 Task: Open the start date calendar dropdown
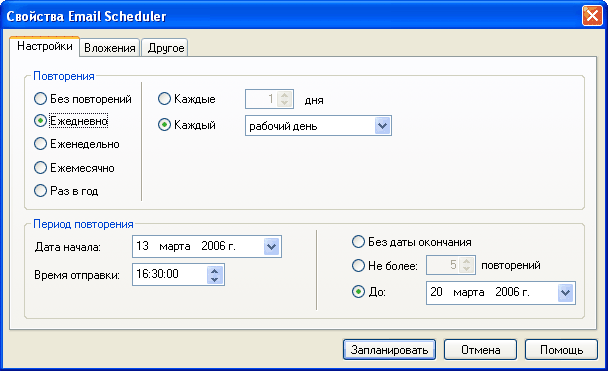pyautogui.click(x=271, y=246)
